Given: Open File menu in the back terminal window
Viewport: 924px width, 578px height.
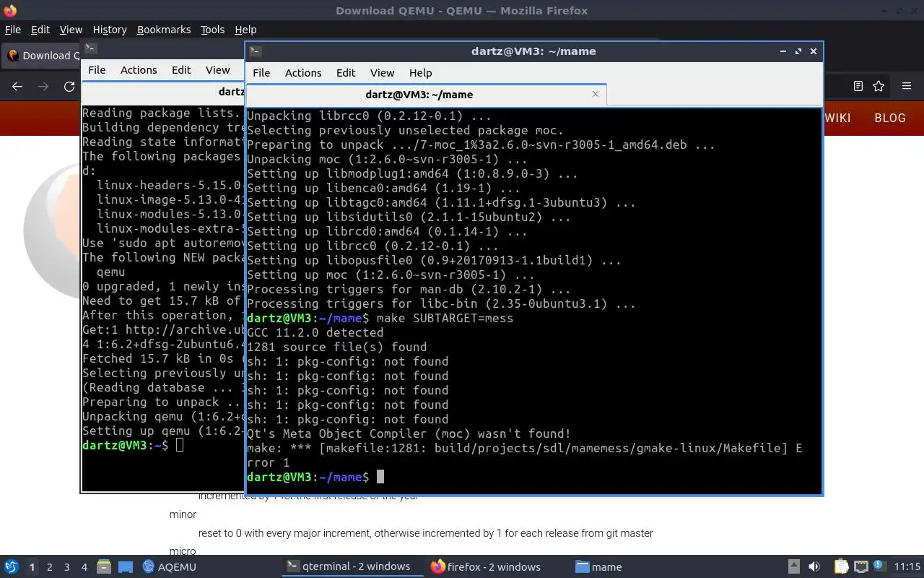Looking at the screenshot, I should click(x=97, y=69).
